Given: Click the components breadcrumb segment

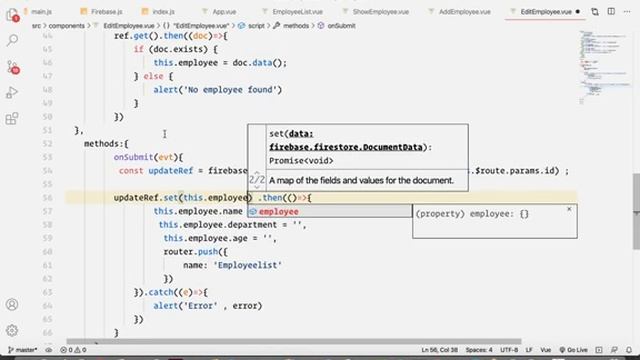Looking at the screenshot, I should tap(67, 26).
